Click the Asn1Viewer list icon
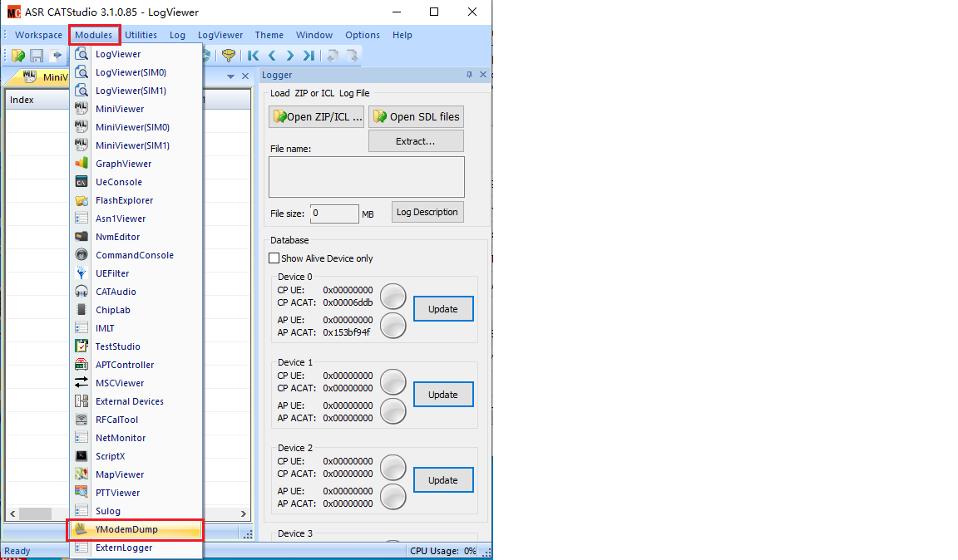 pos(81,219)
